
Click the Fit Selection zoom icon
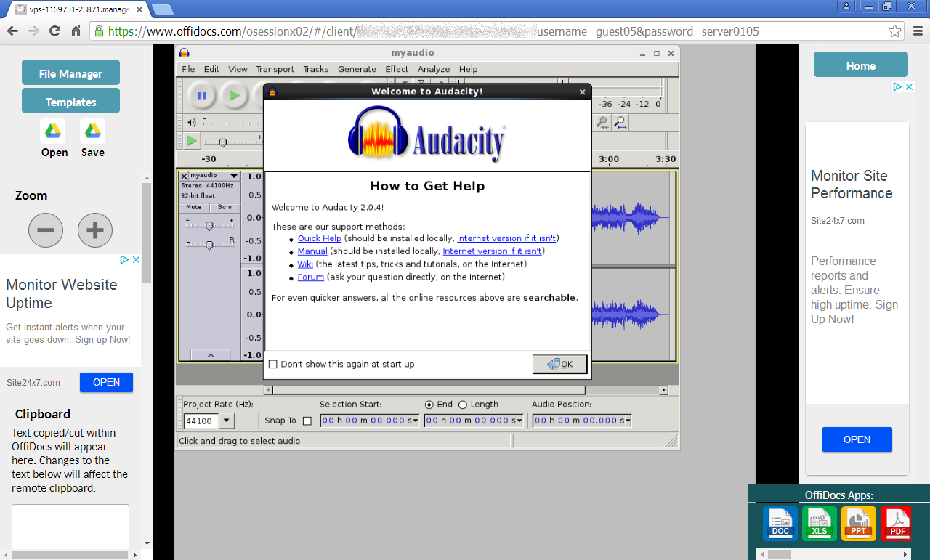[x=602, y=123]
